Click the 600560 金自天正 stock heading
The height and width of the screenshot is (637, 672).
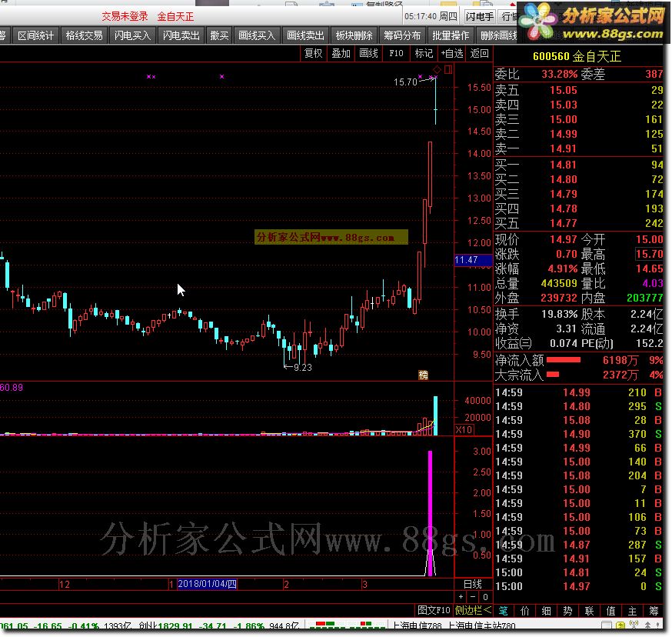(577, 56)
